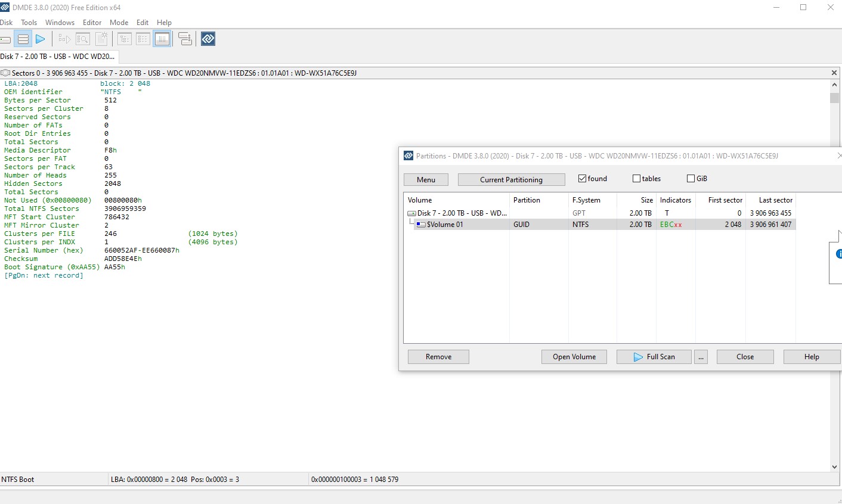
Task: Click the F.System column header
Action: [592, 200]
